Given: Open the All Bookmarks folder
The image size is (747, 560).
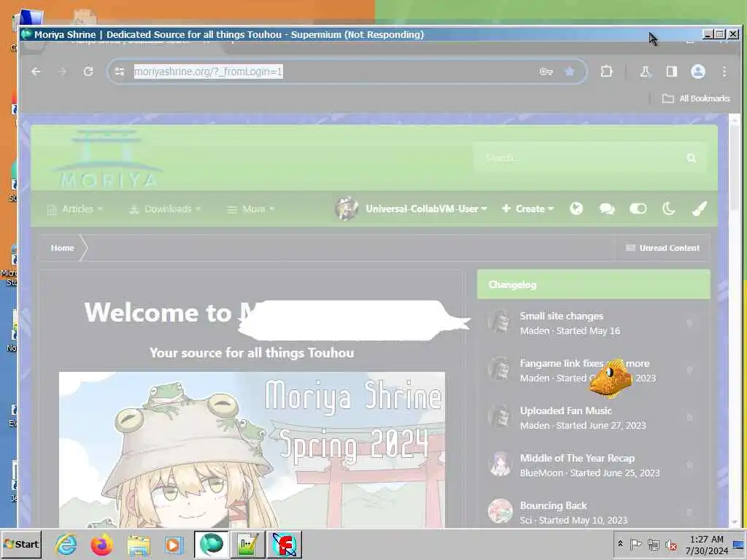Looking at the screenshot, I should pos(696,98).
